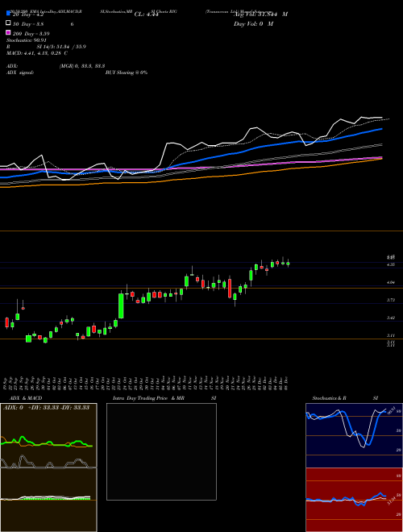Click the magenta 200 Day legend swatch
Image resolution: width=403 pixels, height=532 pixels.
8,32
